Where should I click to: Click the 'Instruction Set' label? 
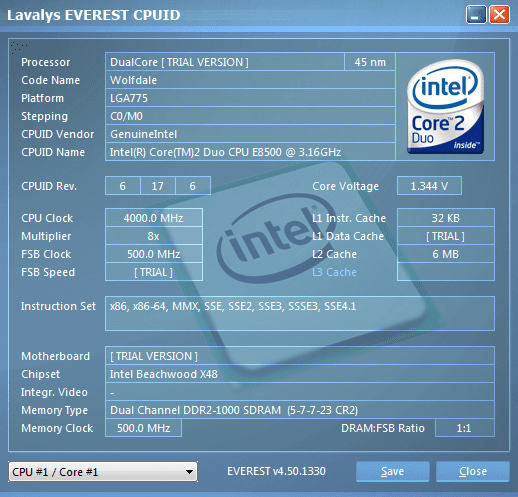pyautogui.click(x=58, y=306)
